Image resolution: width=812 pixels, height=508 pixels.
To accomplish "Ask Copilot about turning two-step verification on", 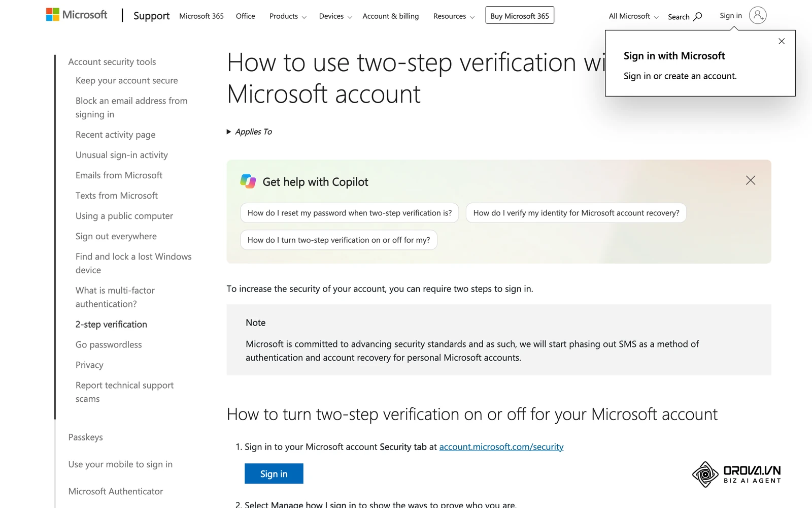I will coord(339,240).
